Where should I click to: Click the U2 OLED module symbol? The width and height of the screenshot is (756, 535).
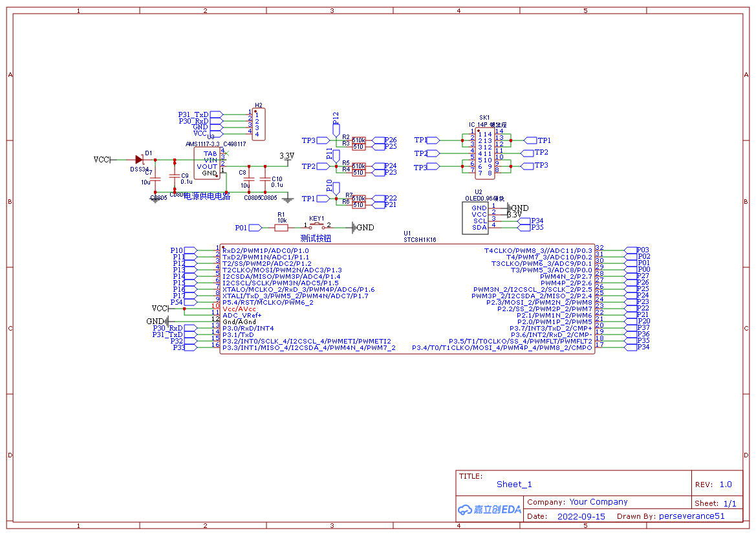(x=475, y=218)
